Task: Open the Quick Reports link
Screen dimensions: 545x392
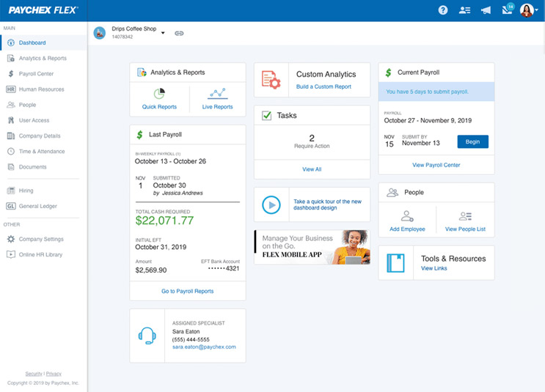Action: coord(159,107)
